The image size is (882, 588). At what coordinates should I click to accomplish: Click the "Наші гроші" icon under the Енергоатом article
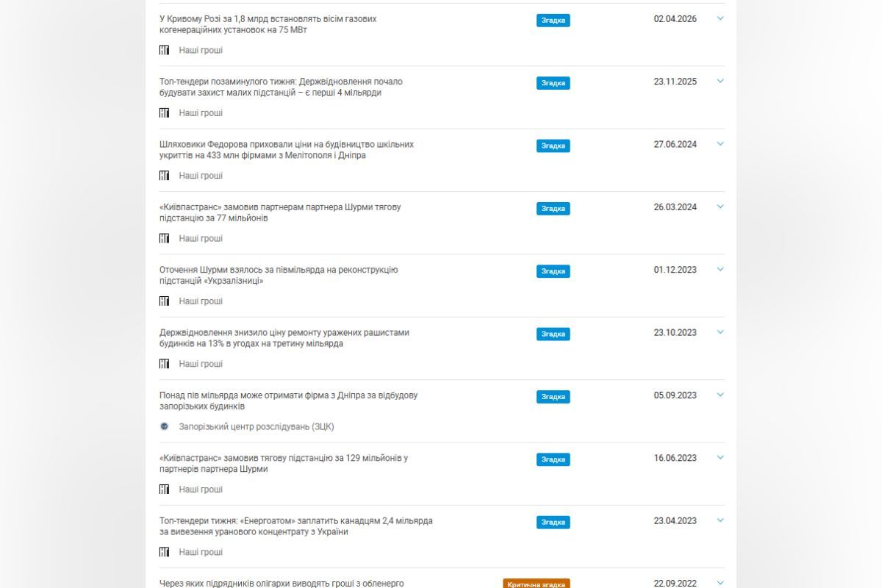[x=165, y=551]
